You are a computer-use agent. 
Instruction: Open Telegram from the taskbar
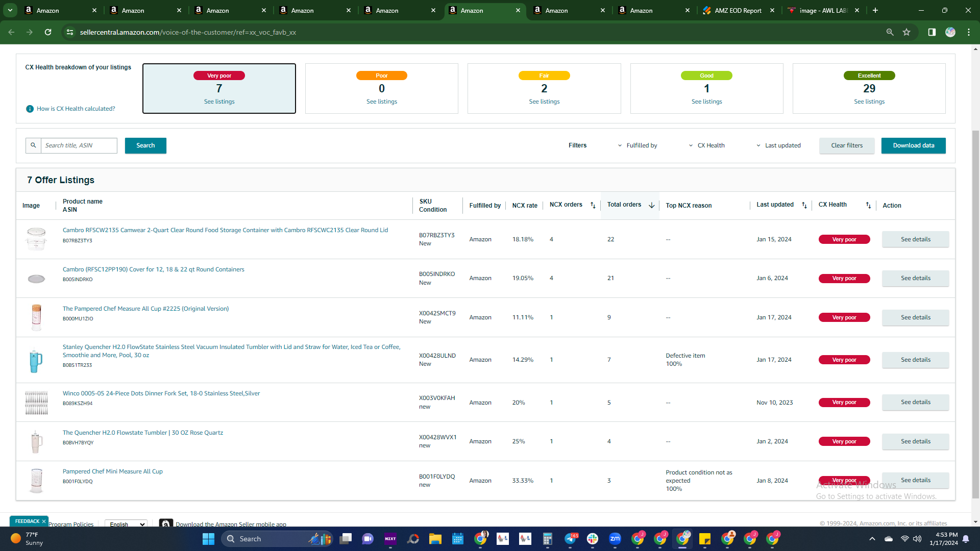(x=570, y=539)
